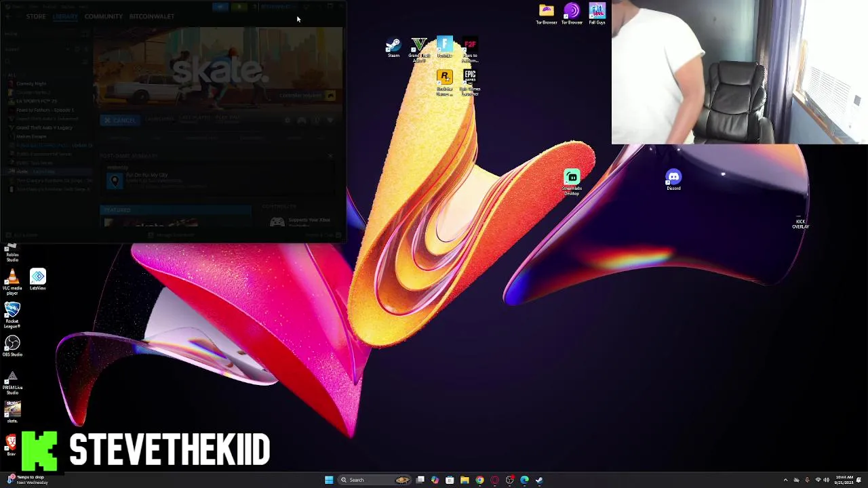Open PRISM Live Studio shortcut
The width and height of the screenshot is (868, 488).
click(12, 383)
